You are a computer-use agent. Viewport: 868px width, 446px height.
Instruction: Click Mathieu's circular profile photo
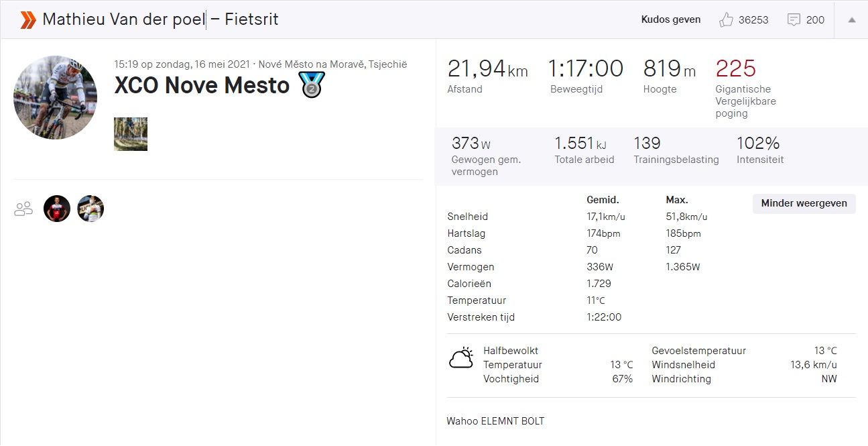(55, 97)
